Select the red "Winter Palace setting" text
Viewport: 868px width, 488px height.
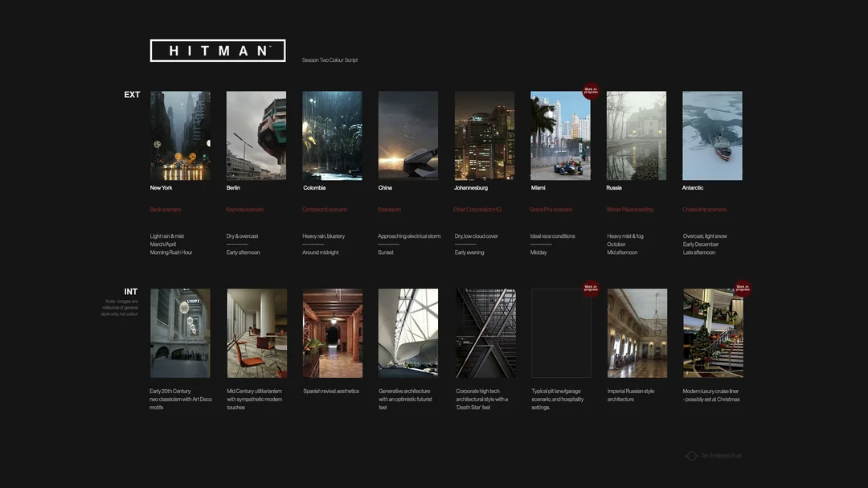point(630,209)
